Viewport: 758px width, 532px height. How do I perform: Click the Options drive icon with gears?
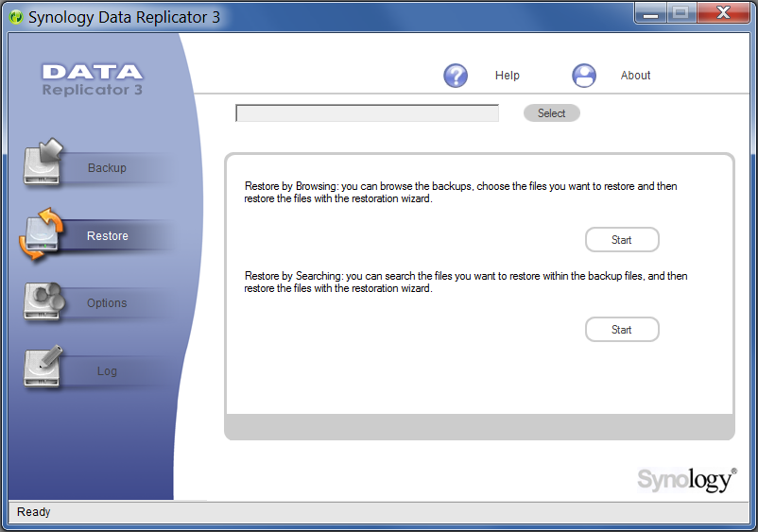coord(43,301)
